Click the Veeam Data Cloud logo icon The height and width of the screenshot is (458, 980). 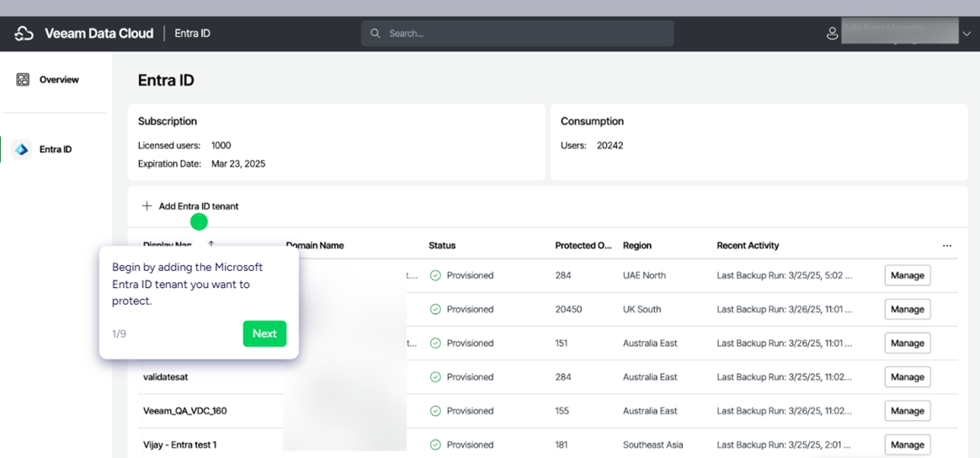pos(24,33)
